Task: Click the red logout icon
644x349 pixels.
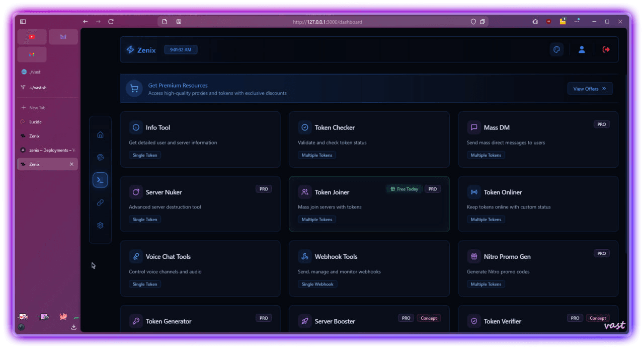Action: pyautogui.click(x=606, y=49)
